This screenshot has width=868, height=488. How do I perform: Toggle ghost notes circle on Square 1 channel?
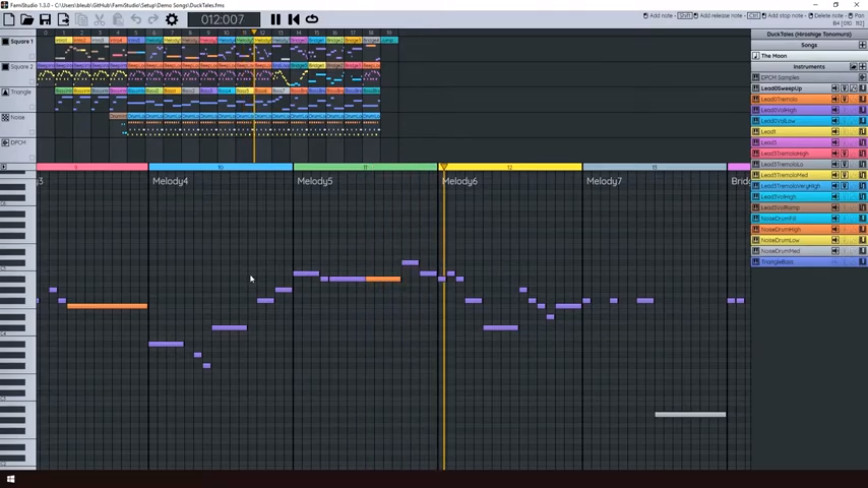32,56
